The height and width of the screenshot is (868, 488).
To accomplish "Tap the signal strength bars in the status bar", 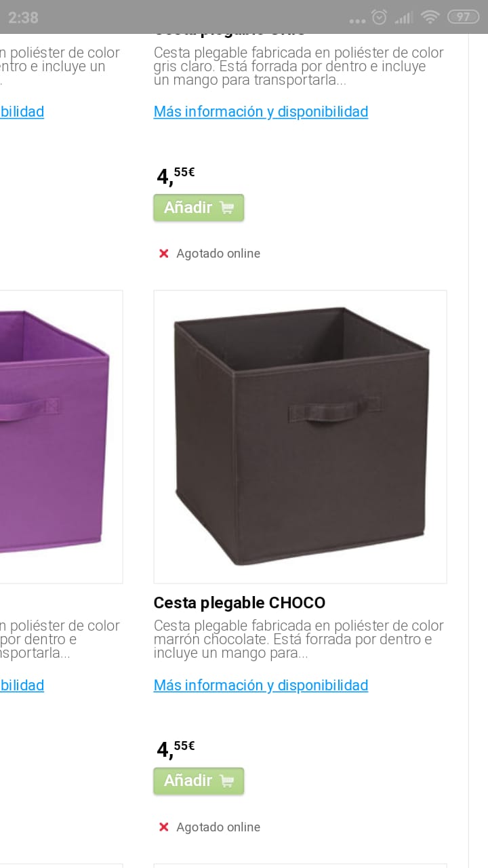I will (404, 18).
